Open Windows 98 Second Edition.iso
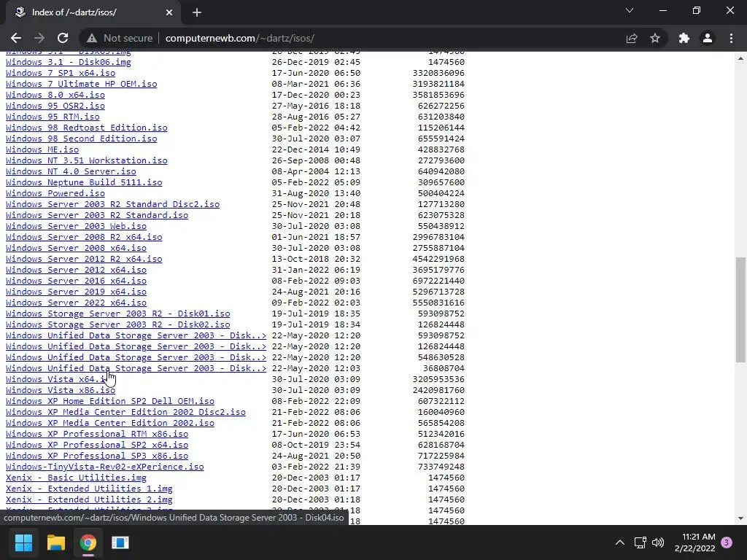This screenshot has width=747, height=560. 82,139
